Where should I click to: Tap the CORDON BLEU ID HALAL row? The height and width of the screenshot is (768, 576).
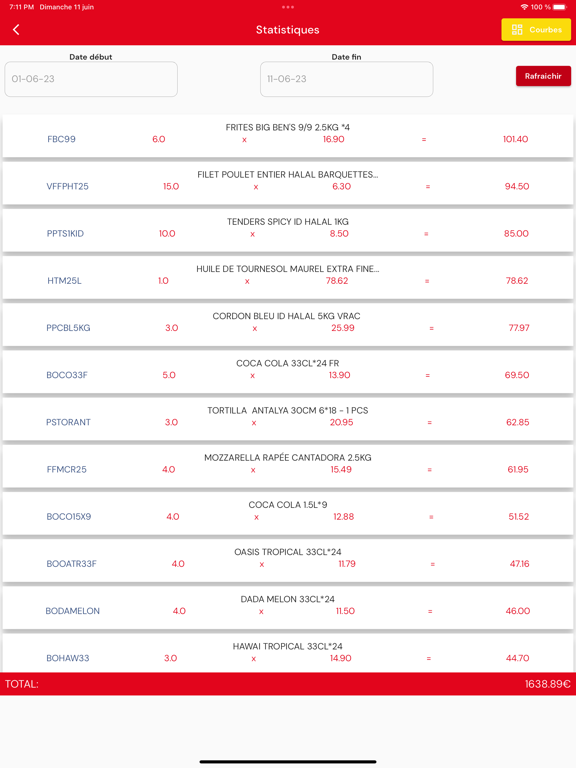288,325
